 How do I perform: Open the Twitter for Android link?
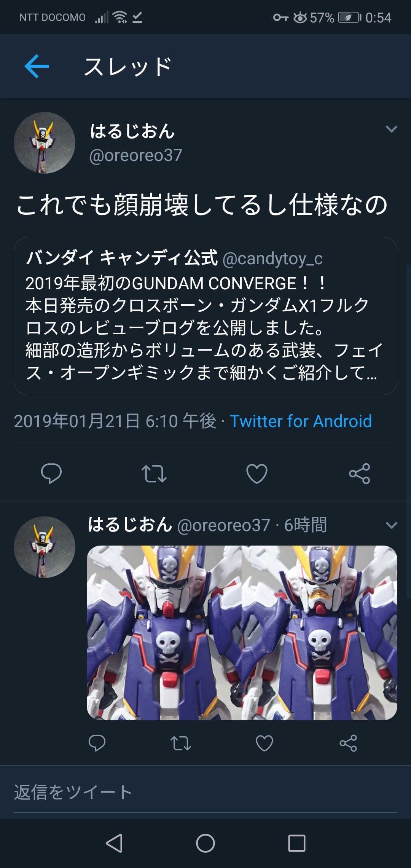[301, 421]
